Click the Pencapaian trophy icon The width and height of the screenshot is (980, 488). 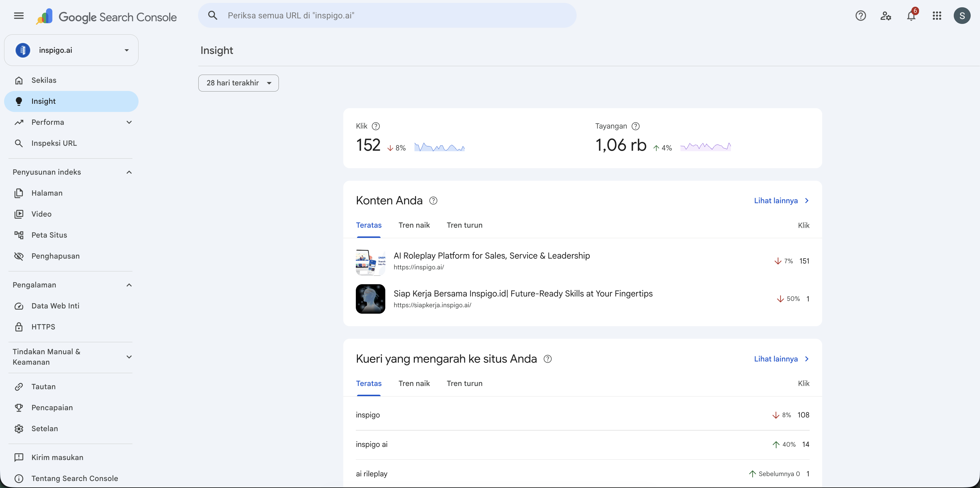(19, 408)
